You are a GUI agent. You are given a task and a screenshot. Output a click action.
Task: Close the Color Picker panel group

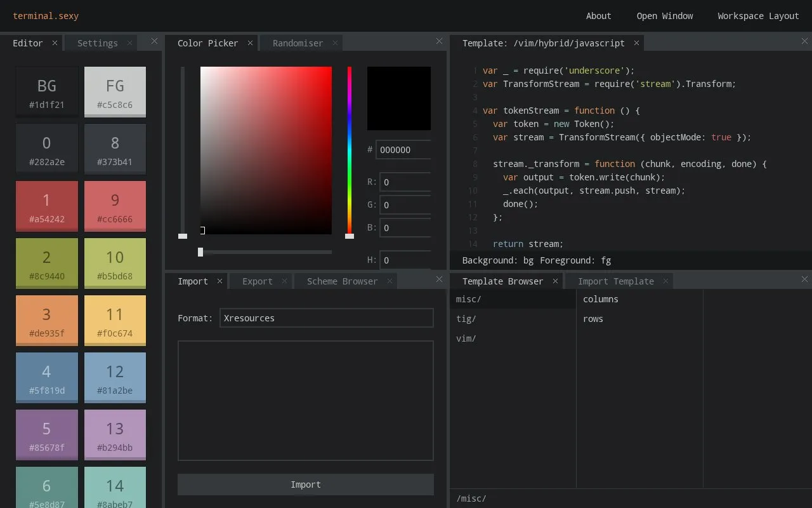[439, 41]
